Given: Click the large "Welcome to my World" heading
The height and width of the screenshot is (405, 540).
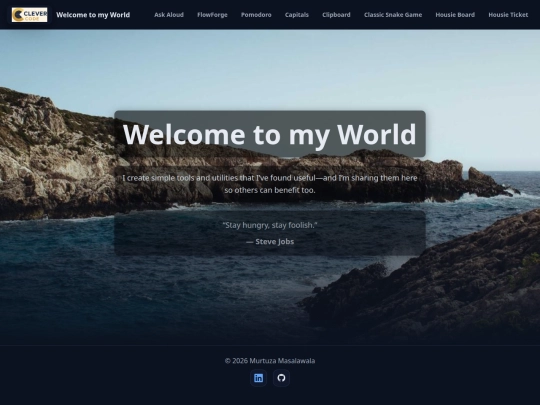Looking at the screenshot, I should 270,134.
